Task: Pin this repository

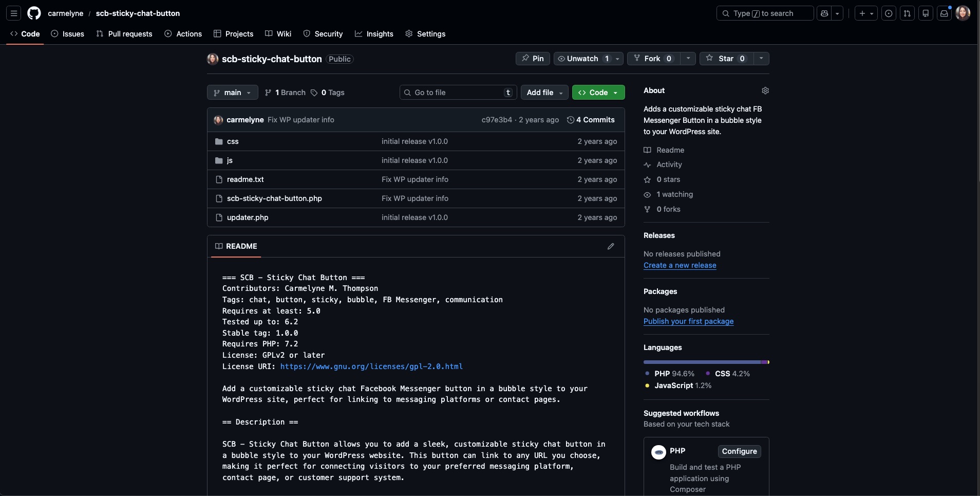Action: coord(533,59)
